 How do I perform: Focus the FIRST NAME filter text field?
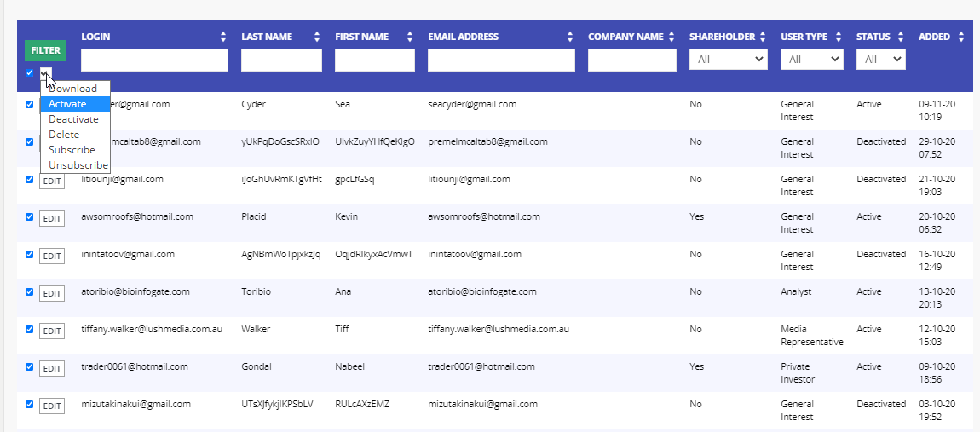[374, 60]
